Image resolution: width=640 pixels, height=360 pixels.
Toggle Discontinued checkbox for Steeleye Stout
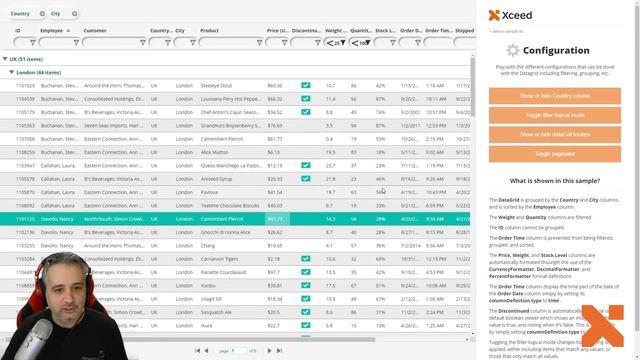[306, 85]
